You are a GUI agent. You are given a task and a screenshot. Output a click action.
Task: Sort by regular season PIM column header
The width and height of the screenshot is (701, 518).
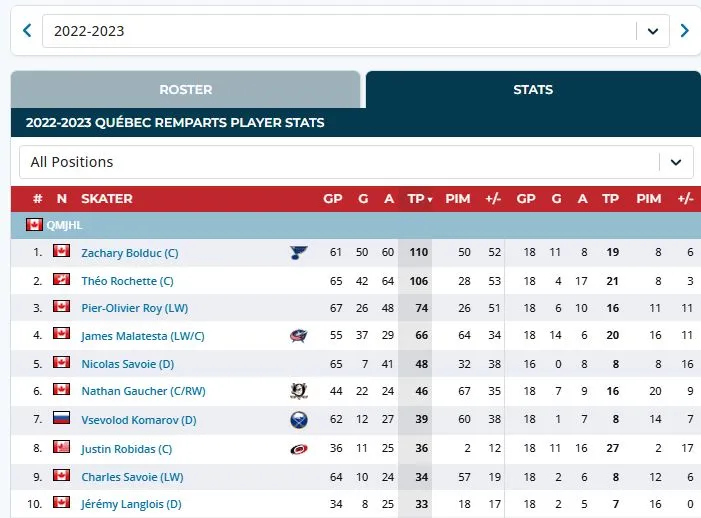click(457, 199)
